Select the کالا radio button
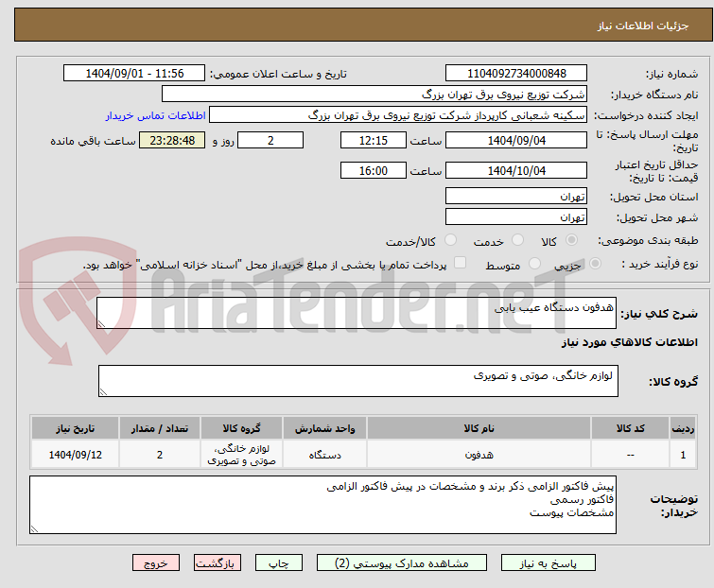This screenshot has height=588, width=714. pos(571,240)
